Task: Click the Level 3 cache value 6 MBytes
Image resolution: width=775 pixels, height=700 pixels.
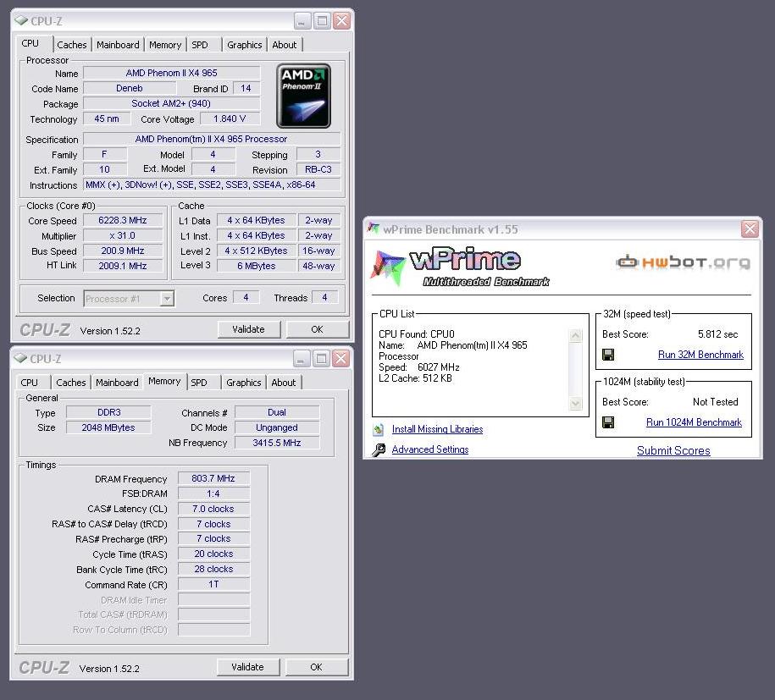Action: click(257, 266)
